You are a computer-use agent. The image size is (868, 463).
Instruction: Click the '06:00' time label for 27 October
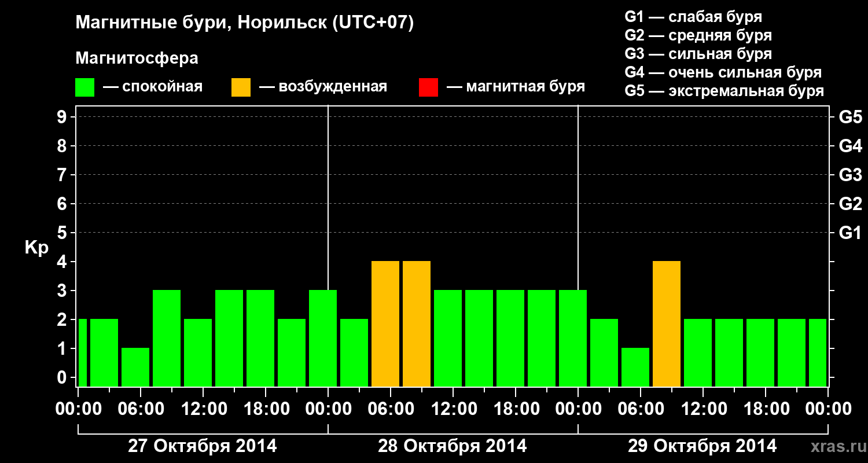(x=141, y=409)
